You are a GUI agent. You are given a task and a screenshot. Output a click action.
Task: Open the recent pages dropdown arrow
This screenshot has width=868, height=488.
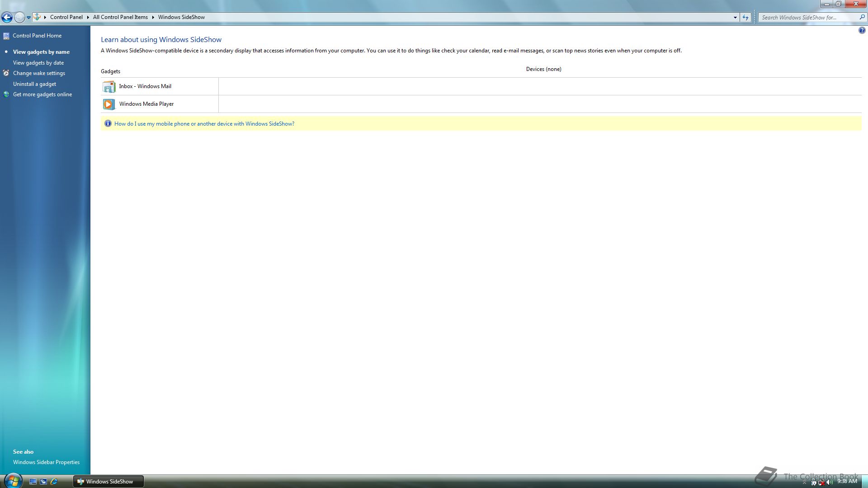pyautogui.click(x=28, y=18)
